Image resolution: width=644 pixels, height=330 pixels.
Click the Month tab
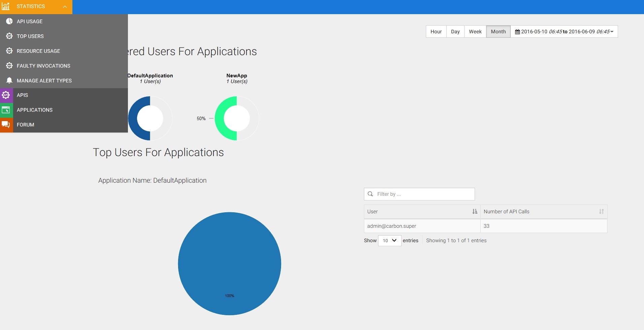pyautogui.click(x=498, y=31)
